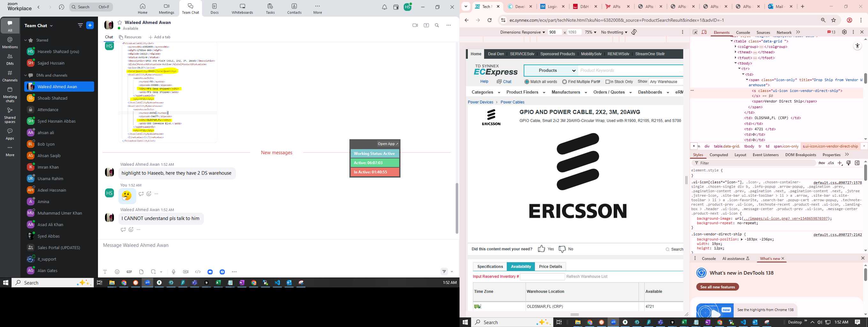The width and height of the screenshot is (868, 327).
Task: Open screen share icon in Zoom chat header
Action: (426, 25)
